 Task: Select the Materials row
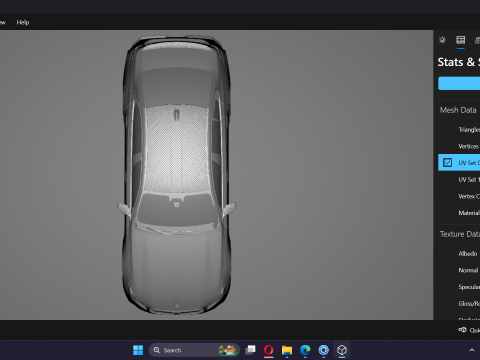(459, 213)
